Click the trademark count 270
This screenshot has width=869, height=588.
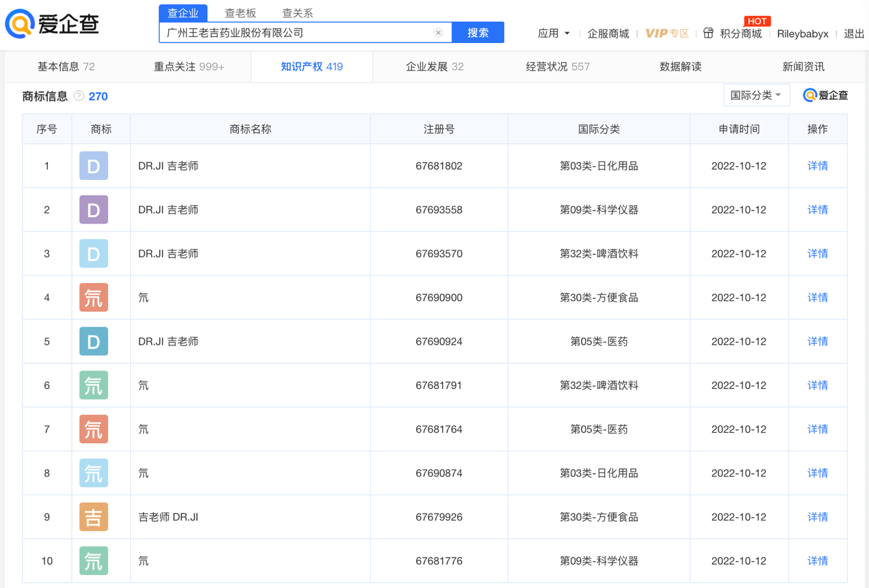[x=98, y=96]
